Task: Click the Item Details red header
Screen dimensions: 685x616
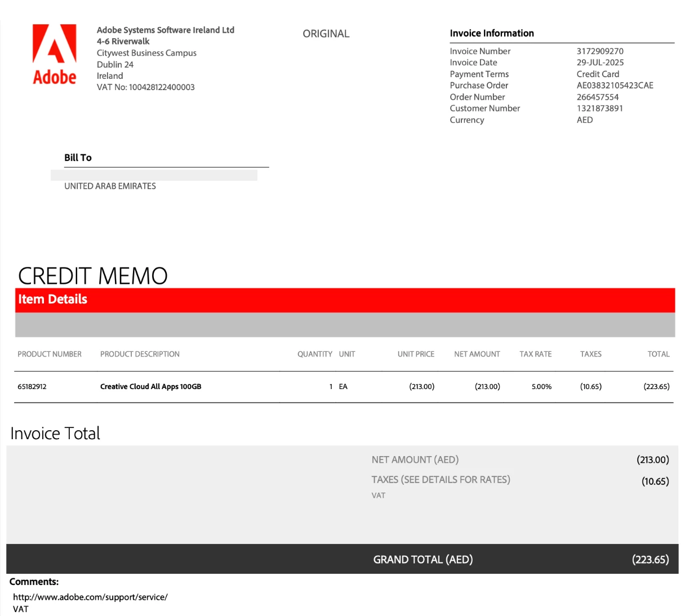Action: coord(345,300)
